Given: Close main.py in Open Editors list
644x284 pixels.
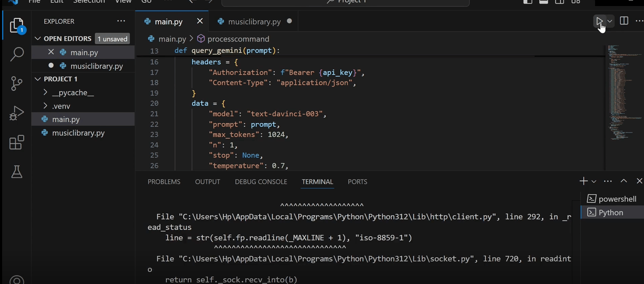Looking at the screenshot, I should [51, 52].
